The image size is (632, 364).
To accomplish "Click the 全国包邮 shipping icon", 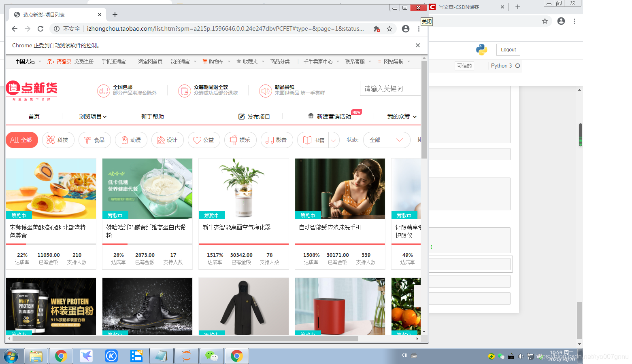I will pos(104,91).
